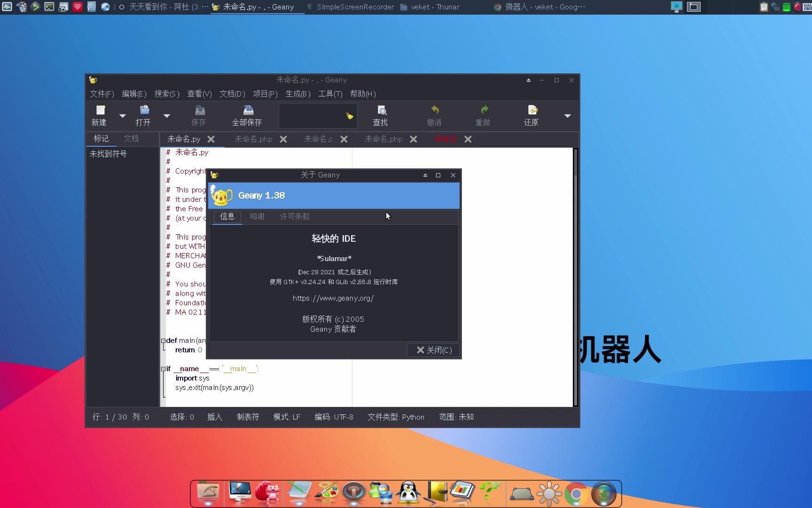This screenshot has width=812, height=508.
Task: Open the Help (帮助) menu
Action: pos(363,94)
